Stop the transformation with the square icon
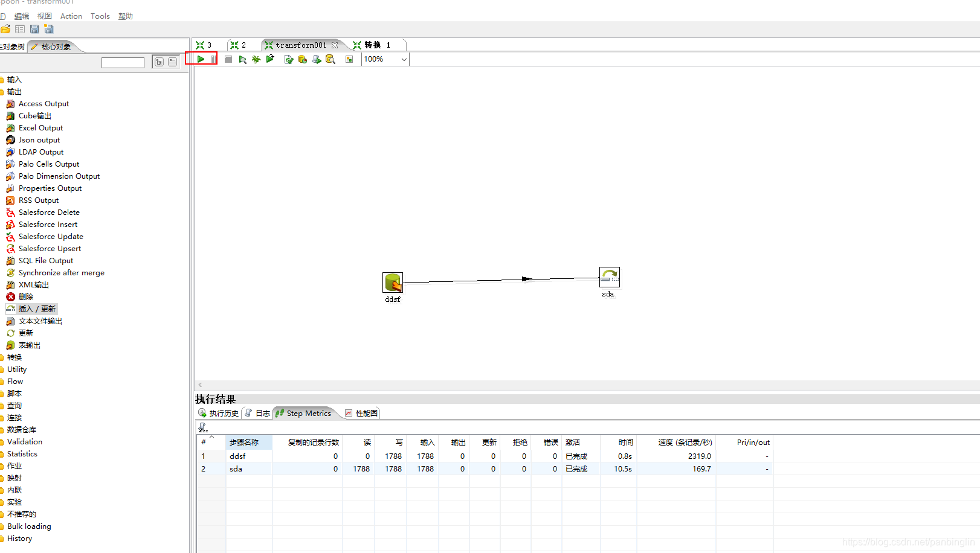Screen dimensions: 980x553 coord(228,59)
